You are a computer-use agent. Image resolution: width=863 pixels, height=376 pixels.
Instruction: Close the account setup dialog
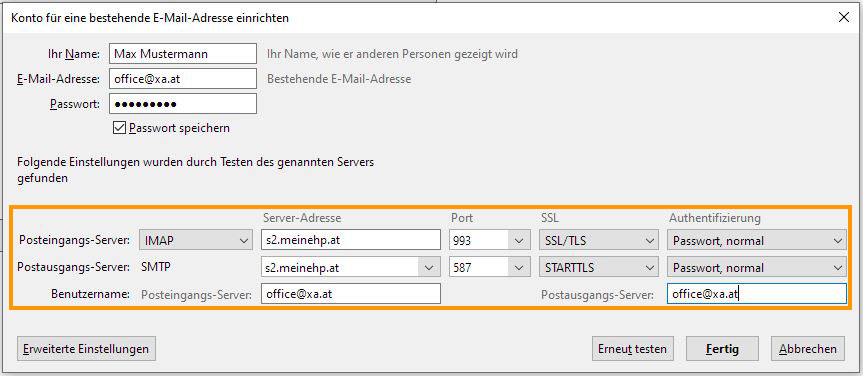[x=843, y=17]
